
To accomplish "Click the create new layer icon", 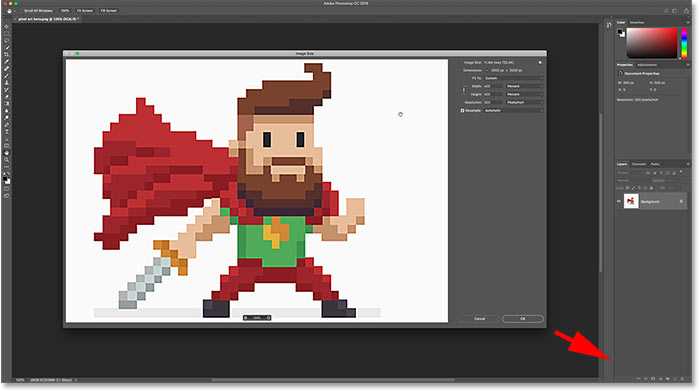I will pyautogui.click(x=675, y=379).
